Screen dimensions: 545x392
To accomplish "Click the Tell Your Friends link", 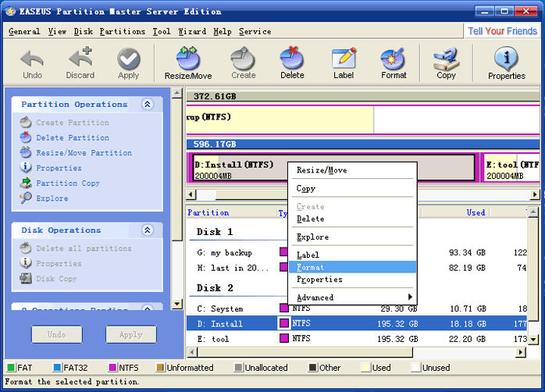I will tap(502, 31).
